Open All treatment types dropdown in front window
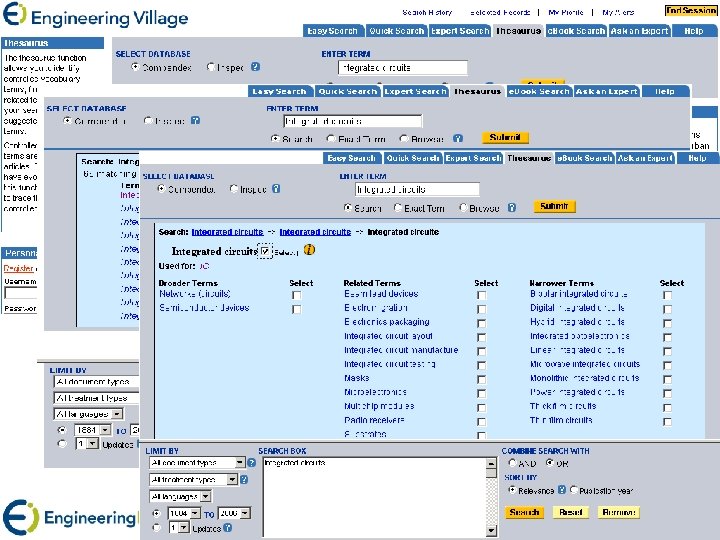The width and height of the screenshot is (720, 540). 193,479
